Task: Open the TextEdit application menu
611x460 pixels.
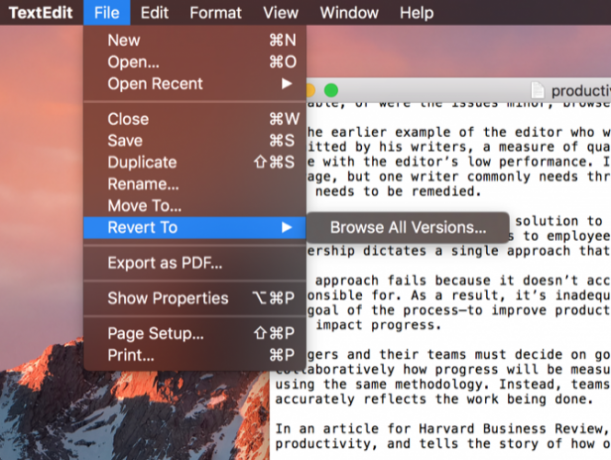Action: (41, 13)
